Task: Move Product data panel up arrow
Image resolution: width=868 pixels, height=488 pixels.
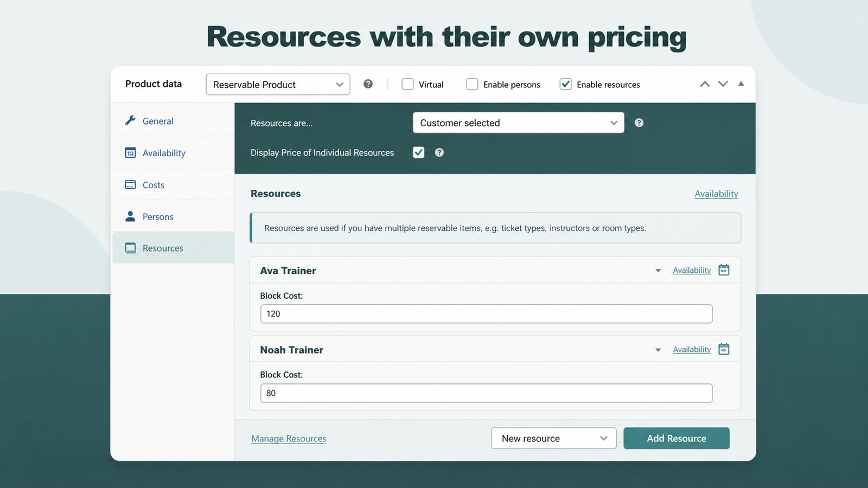Action: 705,84
